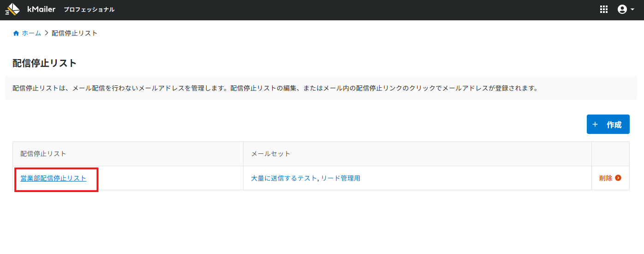Open the apps grid launcher icon
The height and width of the screenshot is (254, 644).
click(603, 9)
